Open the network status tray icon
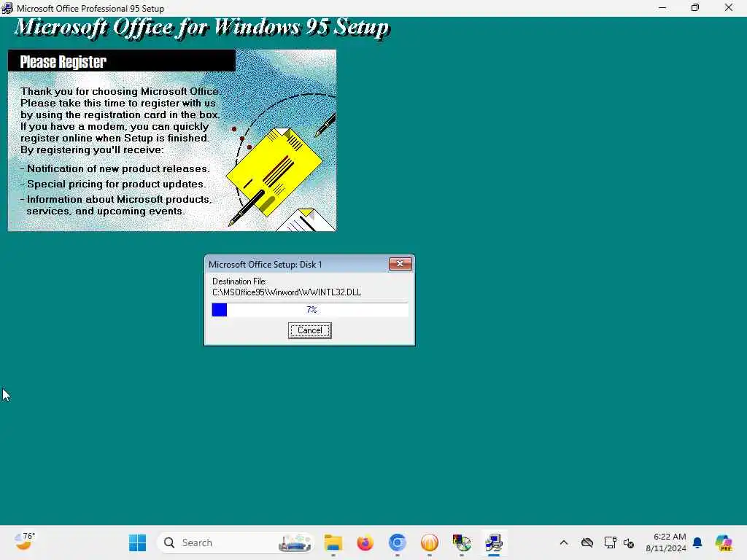The image size is (747, 560). point(610,542)
